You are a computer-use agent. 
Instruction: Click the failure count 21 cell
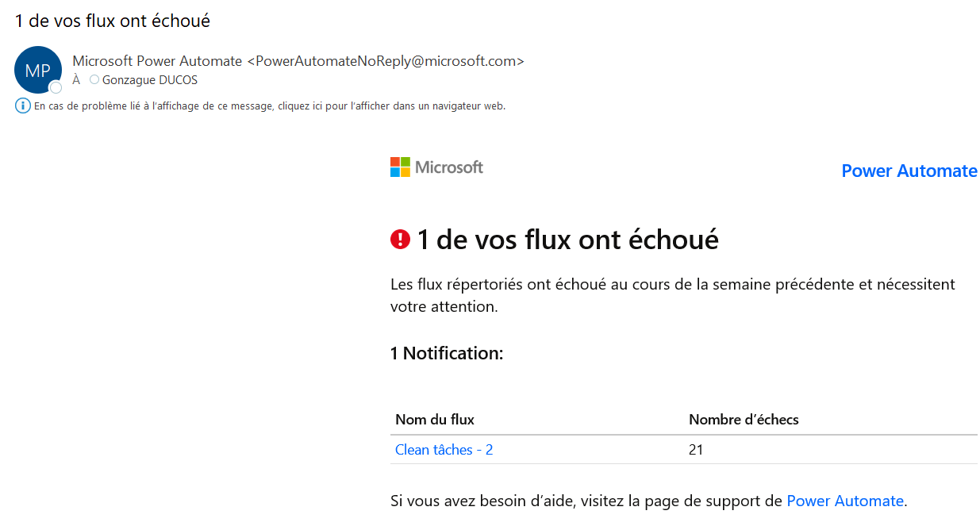pos(696,450)
